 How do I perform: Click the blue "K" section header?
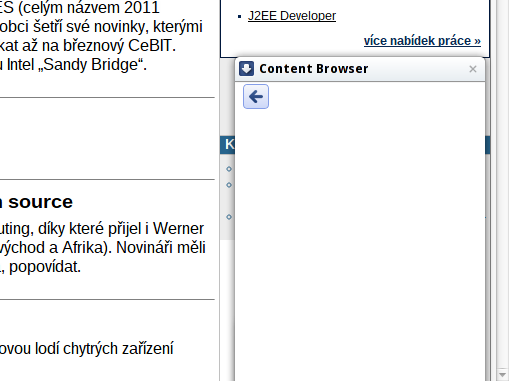coord(227,145)
